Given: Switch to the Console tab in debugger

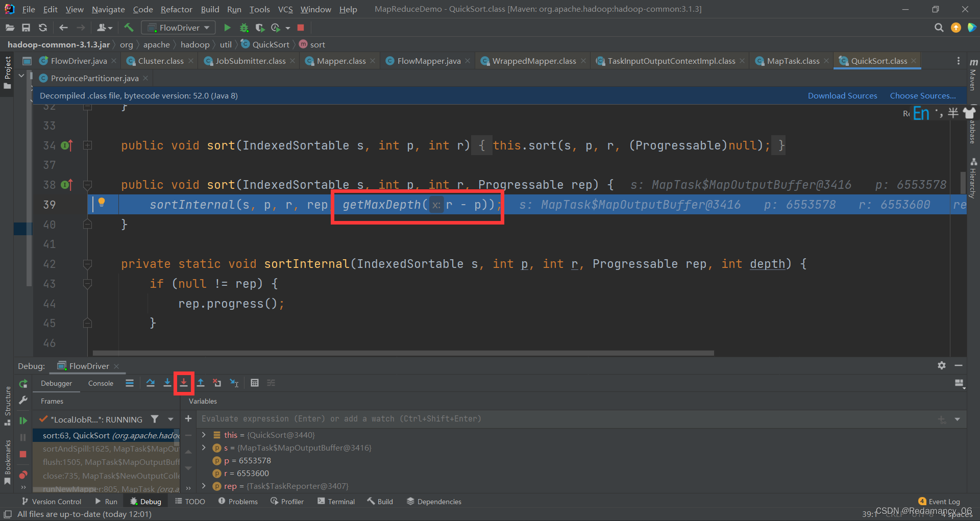Looking at the screenshot, I should click(101, 383).
